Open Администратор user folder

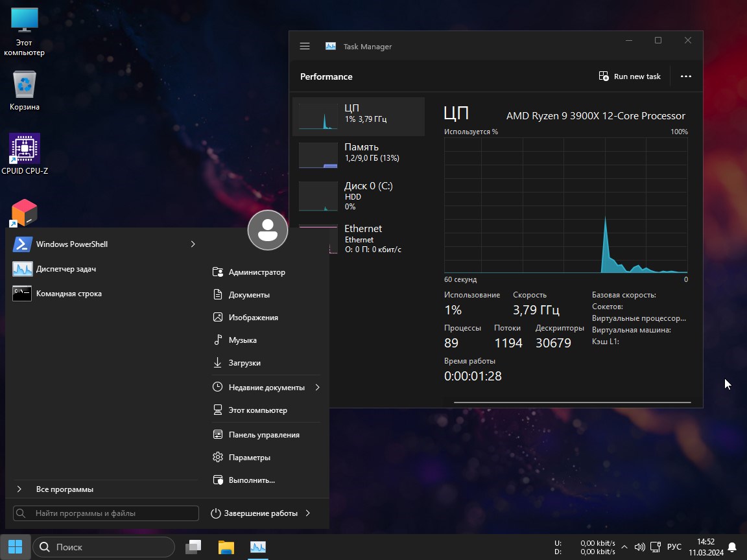coord(266,272)
